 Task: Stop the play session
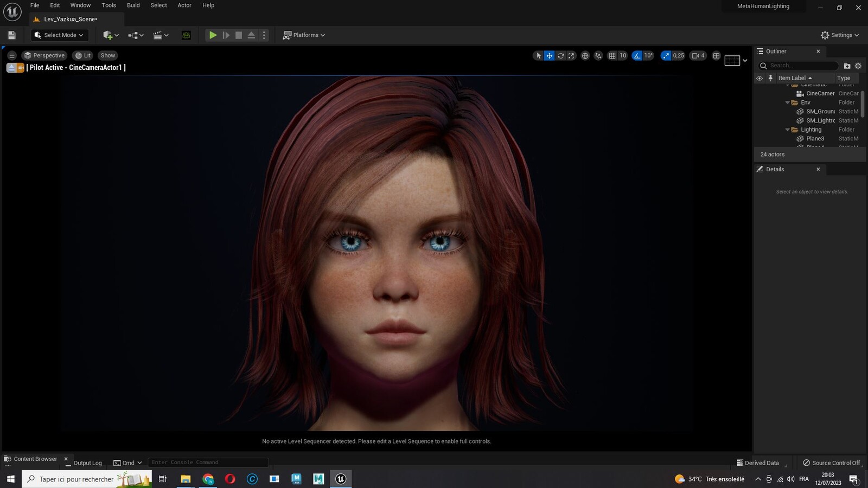[x=239, y=35]
